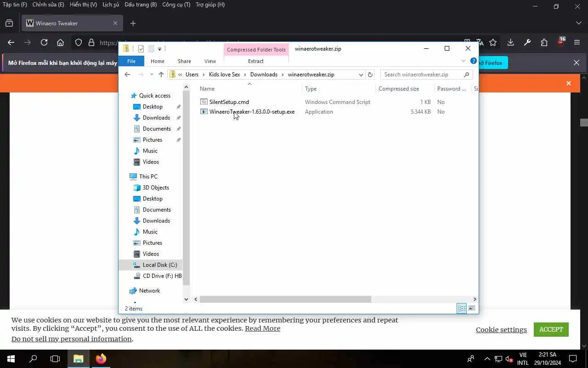The width and height of the screenshot is (588, 368).
Task: Open the recent locations dropdown in Explorer
Action: 152,75
